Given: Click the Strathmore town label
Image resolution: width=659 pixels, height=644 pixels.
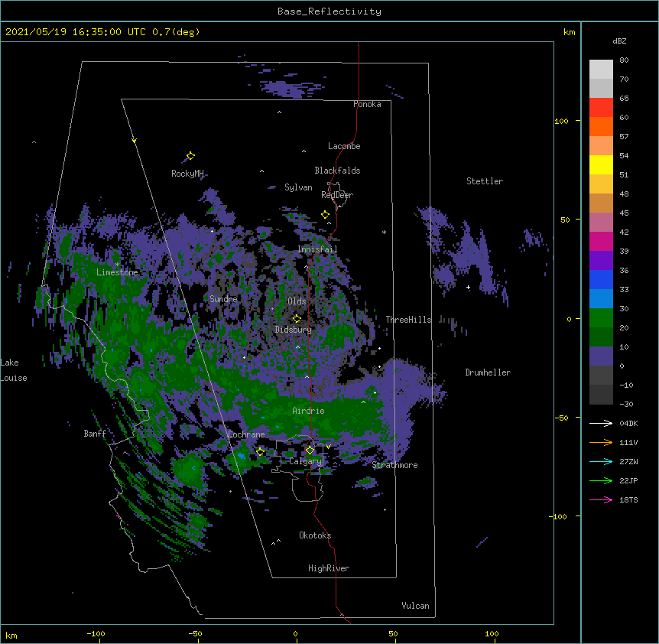Looking at the screenshot, I should (395, 465).
